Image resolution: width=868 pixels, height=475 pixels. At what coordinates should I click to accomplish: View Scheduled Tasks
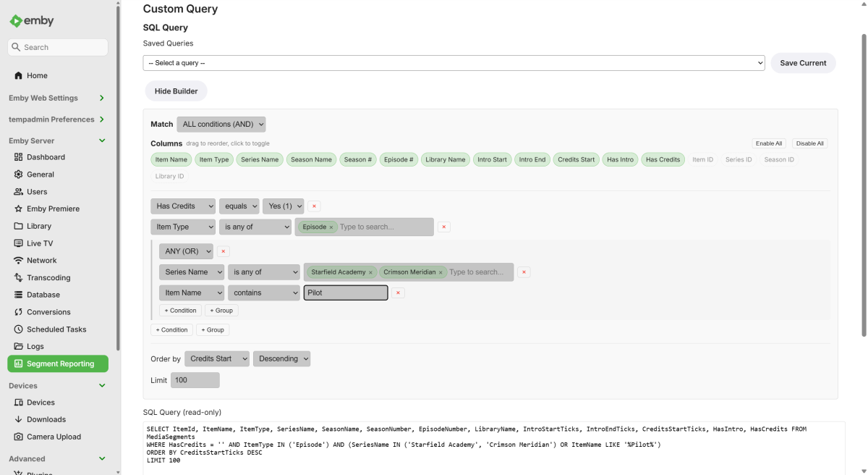click(55, 329)
